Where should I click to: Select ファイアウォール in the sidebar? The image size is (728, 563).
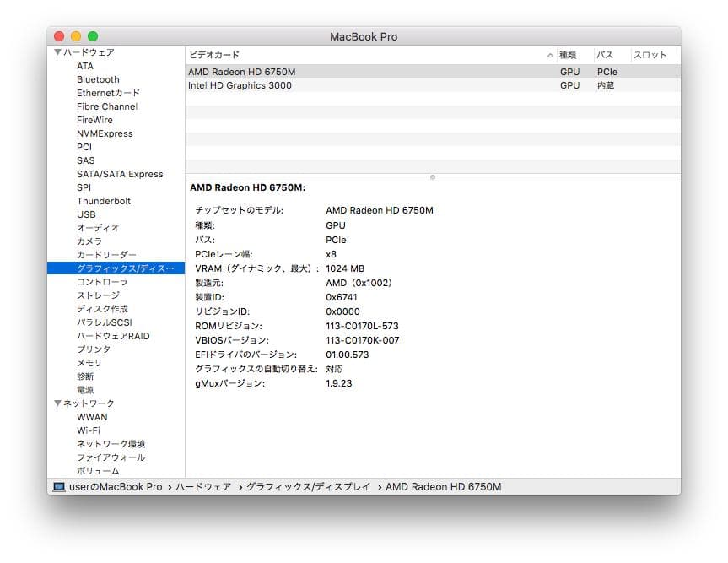pos(111,457)
